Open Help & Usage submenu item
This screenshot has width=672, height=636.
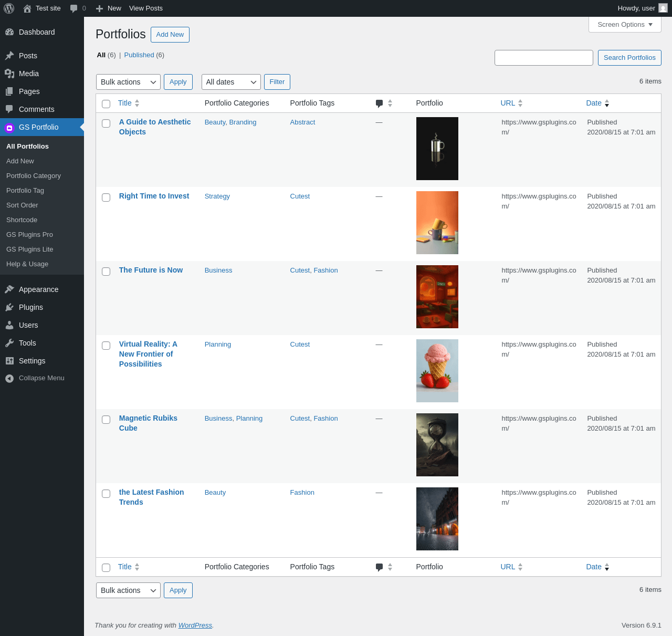click(x=27, y=264)
